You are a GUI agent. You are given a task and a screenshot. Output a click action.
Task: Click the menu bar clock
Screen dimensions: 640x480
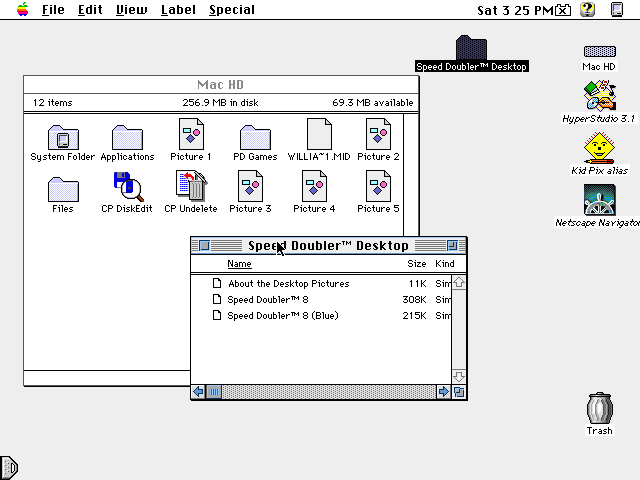(x=516, y=10)
